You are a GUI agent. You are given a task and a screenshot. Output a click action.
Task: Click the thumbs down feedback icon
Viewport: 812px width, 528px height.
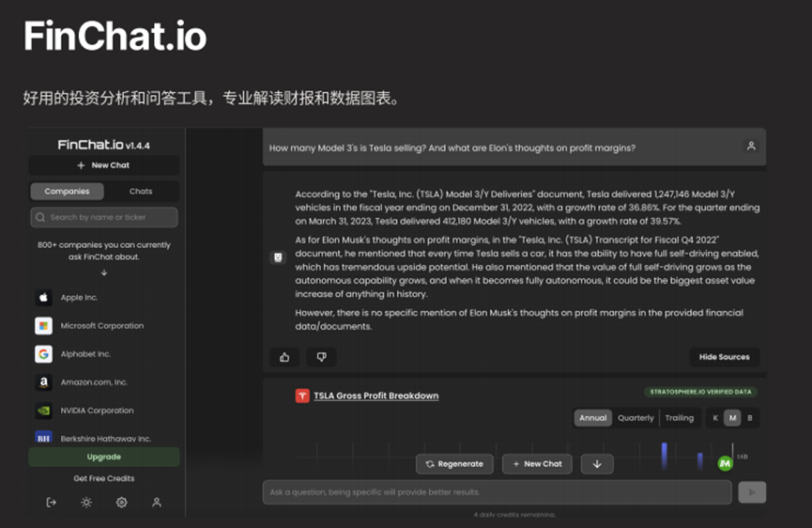point(322,357)
